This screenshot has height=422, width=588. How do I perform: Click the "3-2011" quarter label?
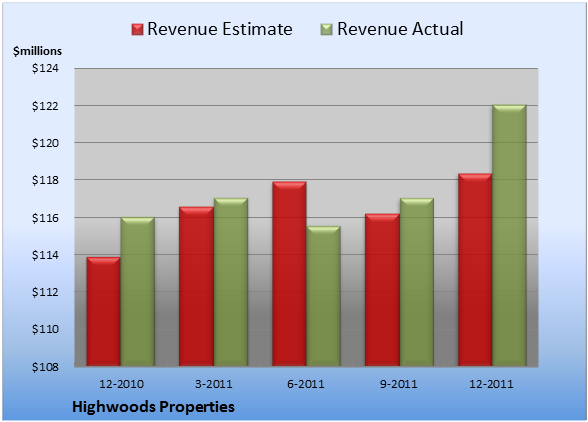tap(214, 384)
